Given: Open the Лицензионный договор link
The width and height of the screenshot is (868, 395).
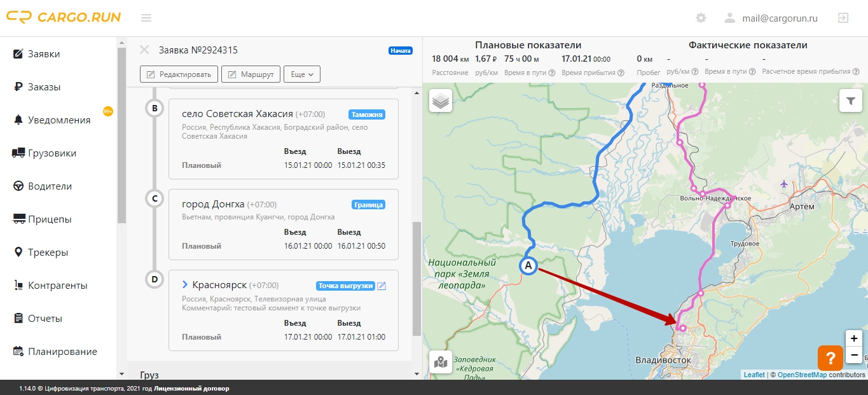Looking at the screenshot, I should 191,388.
